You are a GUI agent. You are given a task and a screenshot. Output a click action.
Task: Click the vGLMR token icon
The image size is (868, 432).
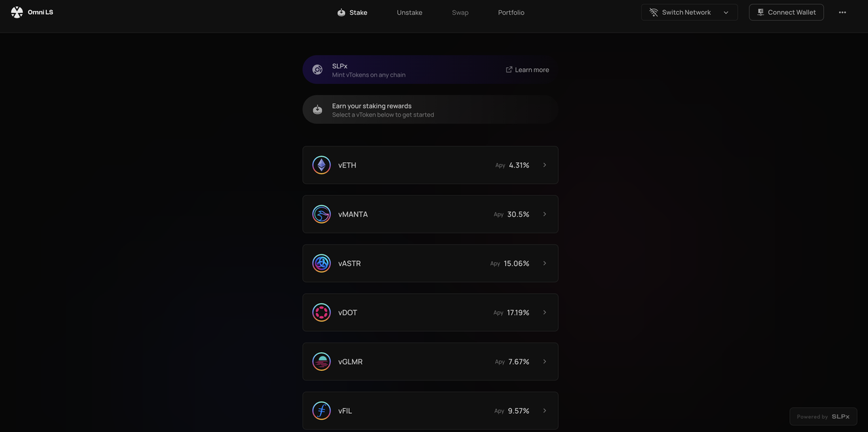click(x=321, y=361)
